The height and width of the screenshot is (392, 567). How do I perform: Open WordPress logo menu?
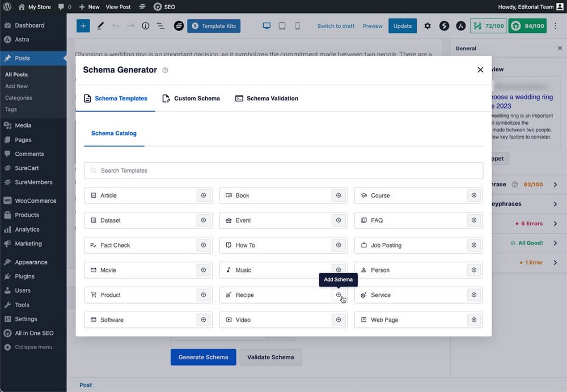[x=7, y=7]
